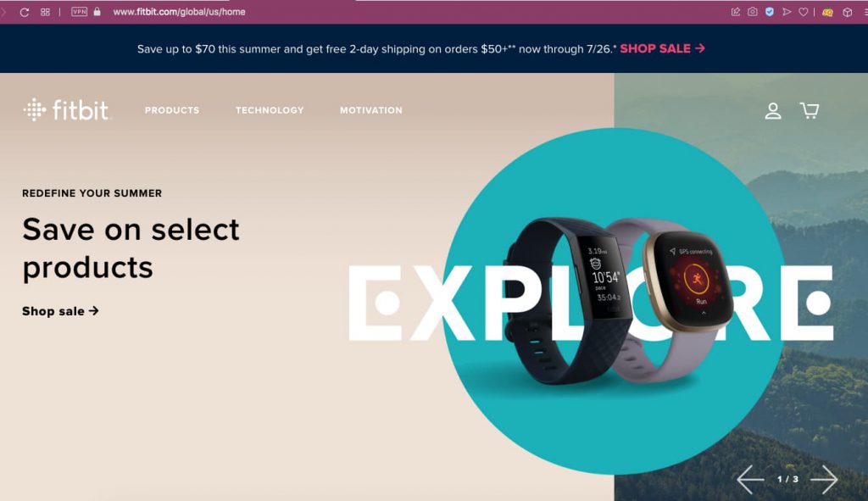Screen dimensions: 868x501
Task: Click the SHOP SALE banner link
Action: (x=662, y=48)
